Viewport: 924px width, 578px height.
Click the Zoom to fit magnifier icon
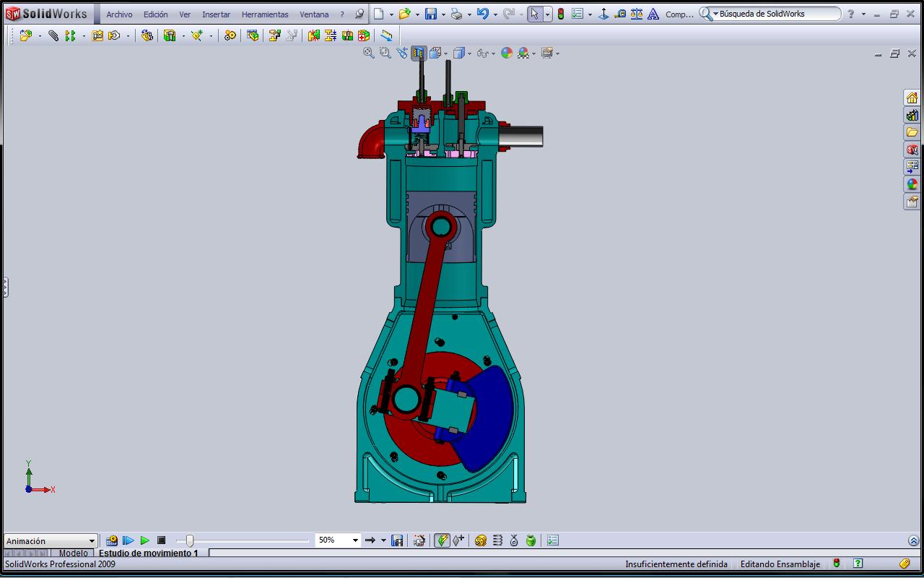coord(369,53)
